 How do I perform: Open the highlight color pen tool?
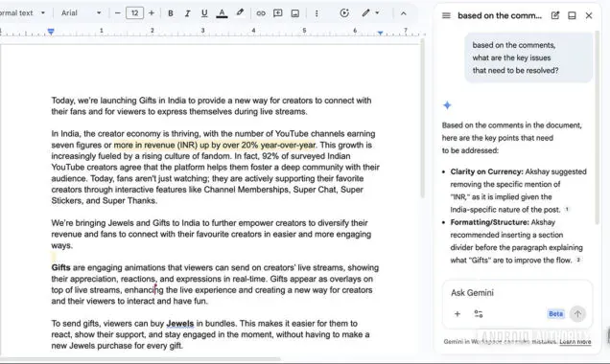(240, 12)
